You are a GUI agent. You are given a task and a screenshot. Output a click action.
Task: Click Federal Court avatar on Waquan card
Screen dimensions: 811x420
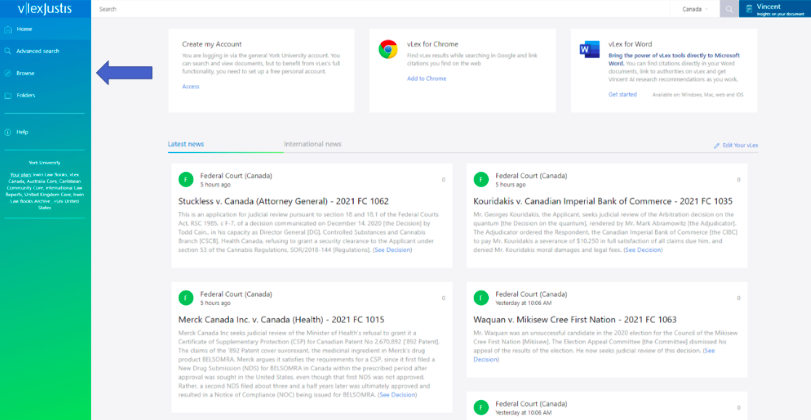pyautogui.click(x=481, y=298)
